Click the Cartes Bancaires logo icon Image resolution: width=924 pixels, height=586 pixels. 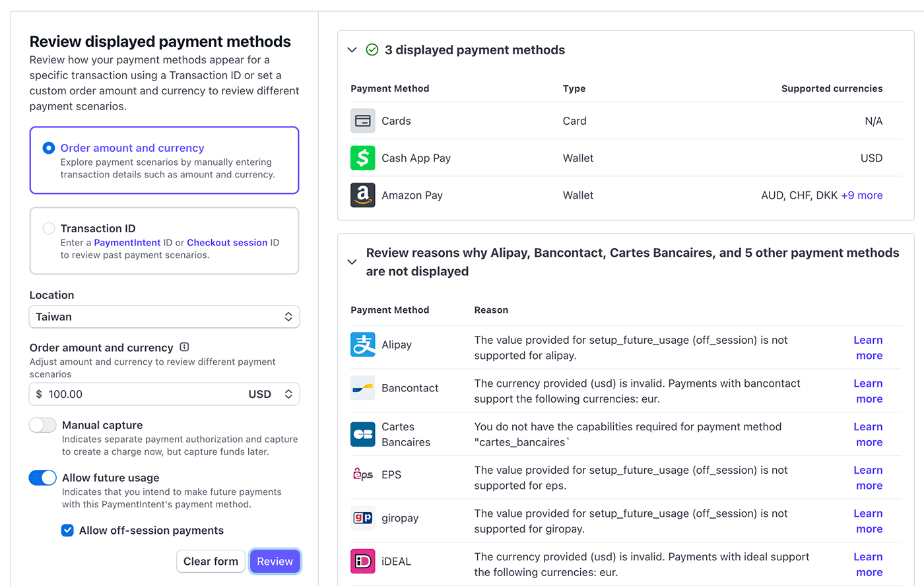click(x=363, y=434)
